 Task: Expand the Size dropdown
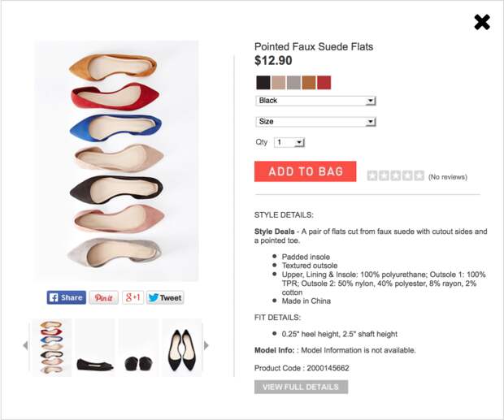(x=315, y=122)
